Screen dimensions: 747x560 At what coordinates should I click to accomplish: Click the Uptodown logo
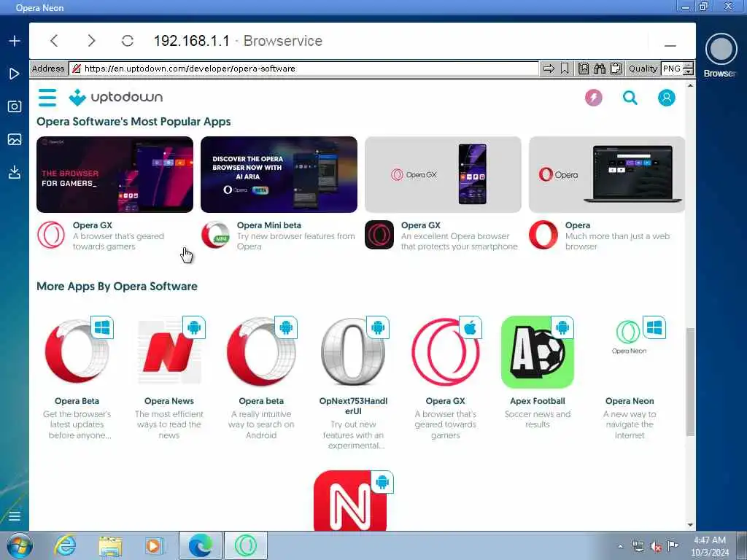[x=116, y=97]
